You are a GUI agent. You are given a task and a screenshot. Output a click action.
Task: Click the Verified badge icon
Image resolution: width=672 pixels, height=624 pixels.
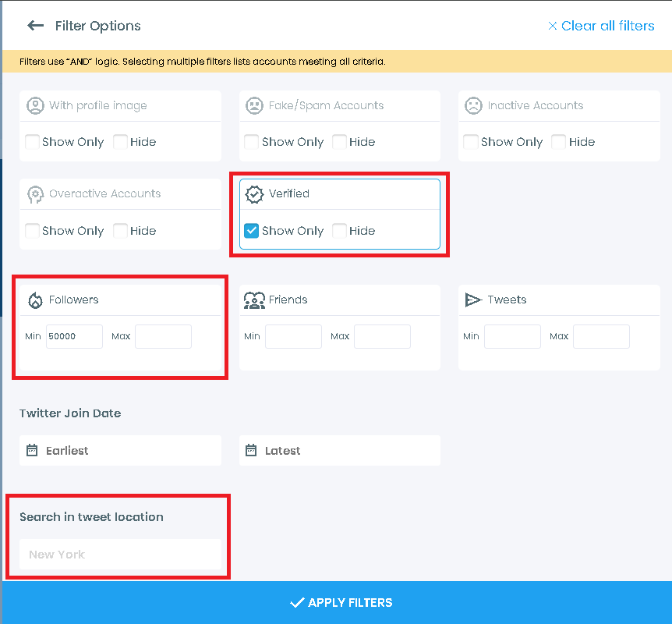point(256,193)
